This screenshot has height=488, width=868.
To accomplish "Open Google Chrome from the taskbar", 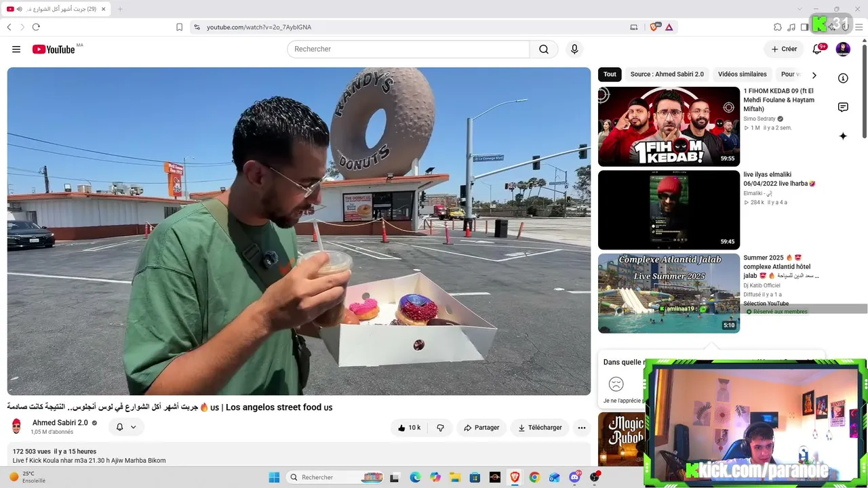I will (534, 477).
